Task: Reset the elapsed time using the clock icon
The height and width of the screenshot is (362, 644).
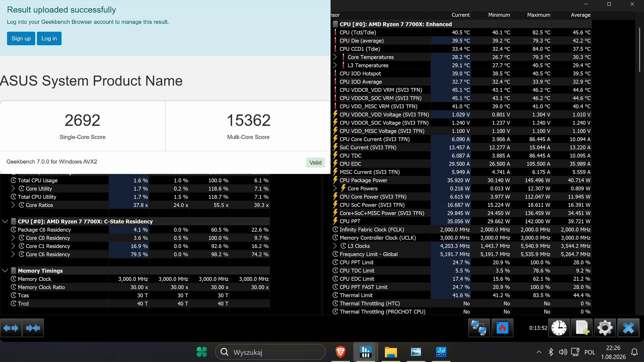Action: 559,327
